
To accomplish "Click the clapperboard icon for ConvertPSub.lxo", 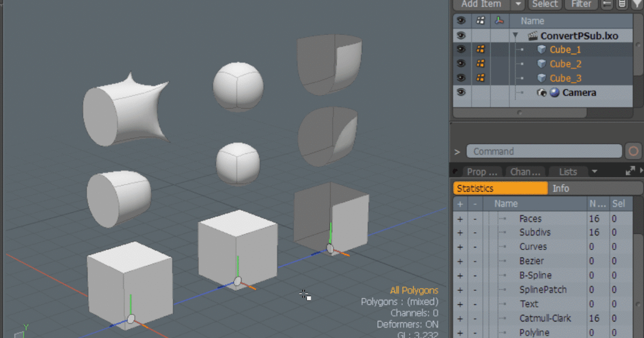I will [532, 36].
